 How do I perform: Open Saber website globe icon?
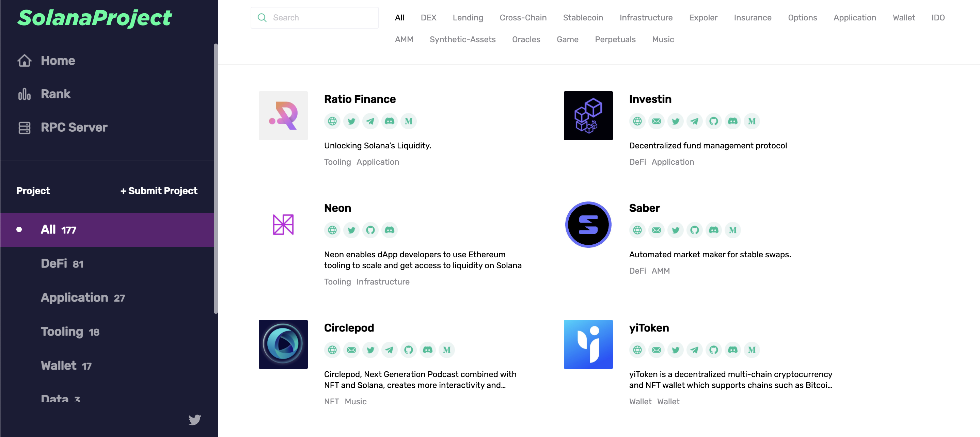coord(637,230)
